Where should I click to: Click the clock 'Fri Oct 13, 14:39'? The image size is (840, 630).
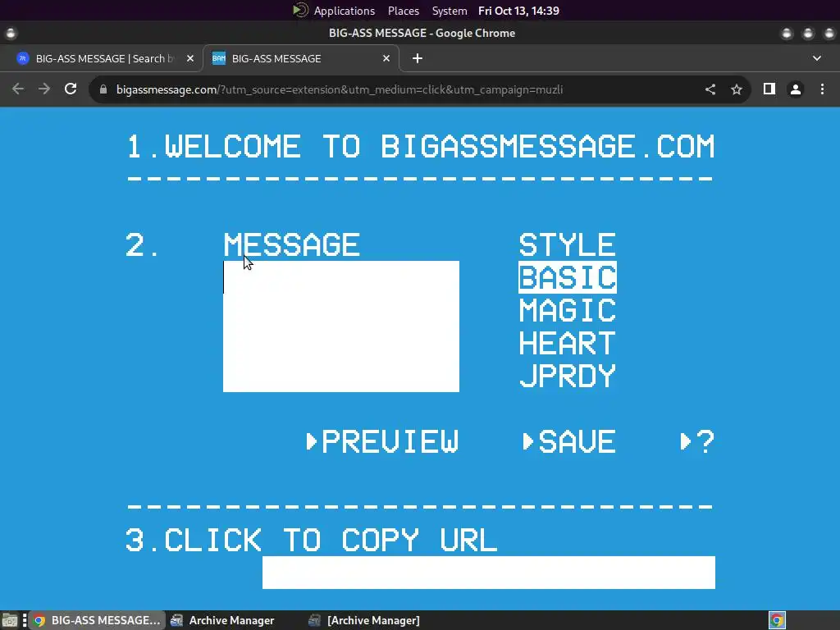[518, 11]
